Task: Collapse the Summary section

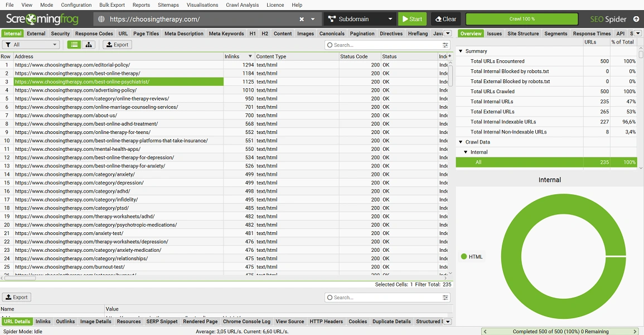Action: 461,51
